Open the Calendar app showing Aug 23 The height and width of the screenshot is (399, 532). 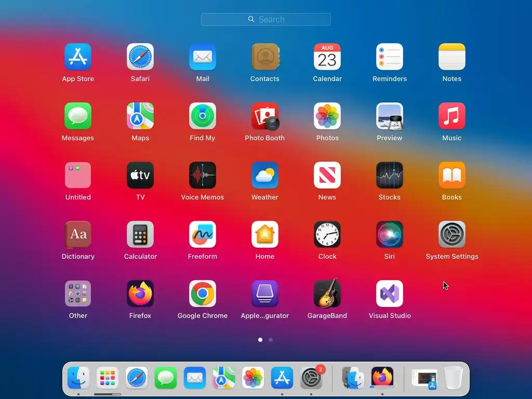pyautogui.click(x=327, y=57)
